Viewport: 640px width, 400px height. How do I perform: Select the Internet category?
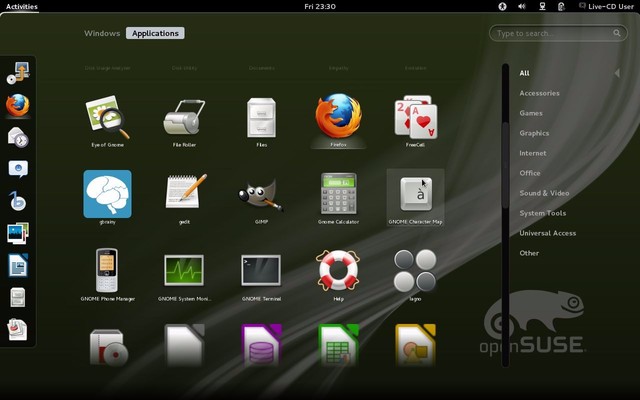(533, 153)
